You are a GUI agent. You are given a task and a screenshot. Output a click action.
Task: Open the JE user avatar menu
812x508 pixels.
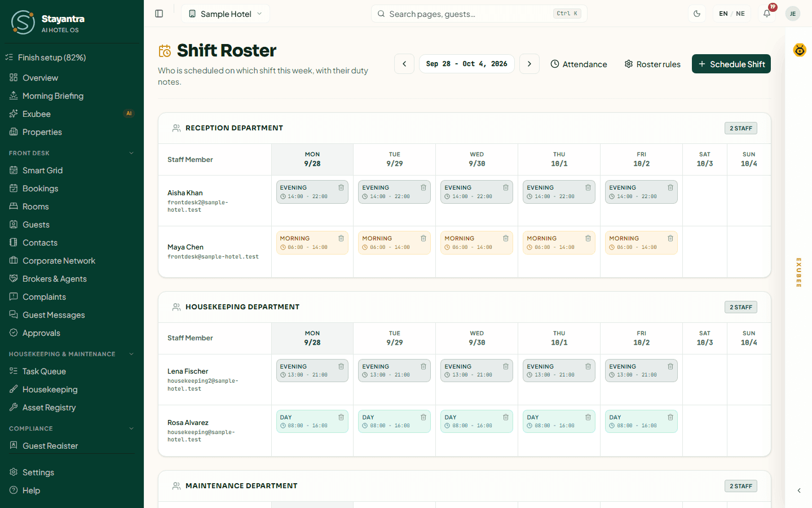(x=793, y=14)
